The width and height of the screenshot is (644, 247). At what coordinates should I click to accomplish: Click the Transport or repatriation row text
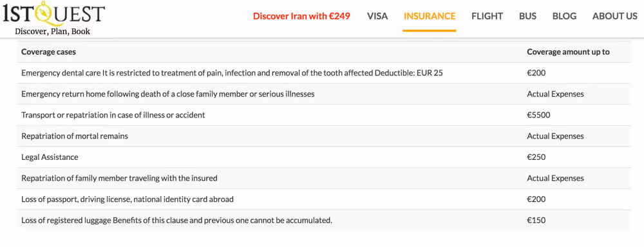tap(113, 115)
